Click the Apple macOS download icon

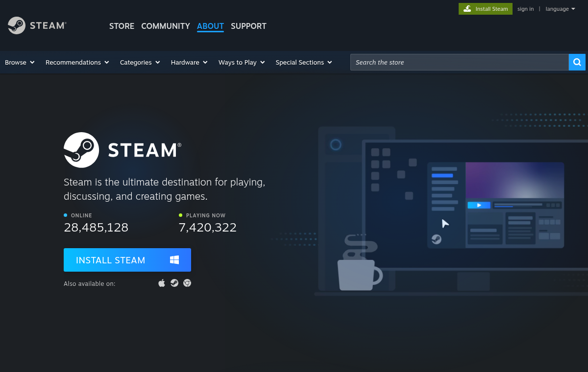click(x=162, y=283)
